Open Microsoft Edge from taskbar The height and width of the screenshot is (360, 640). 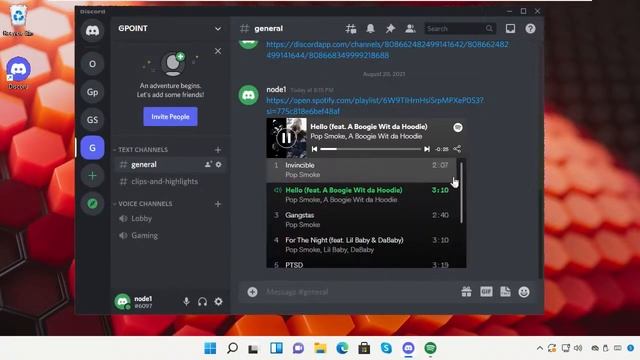pos(342,348)
